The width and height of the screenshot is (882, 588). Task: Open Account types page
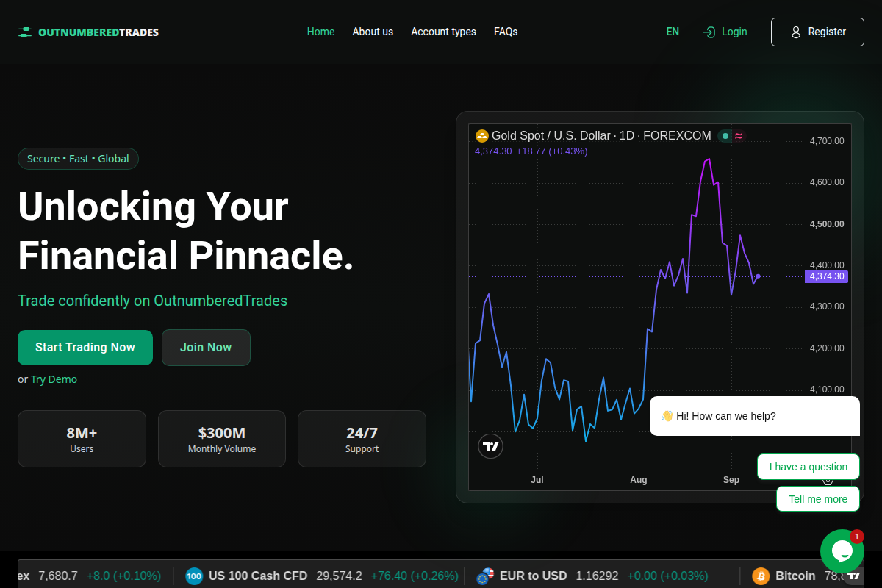(443, 32)
